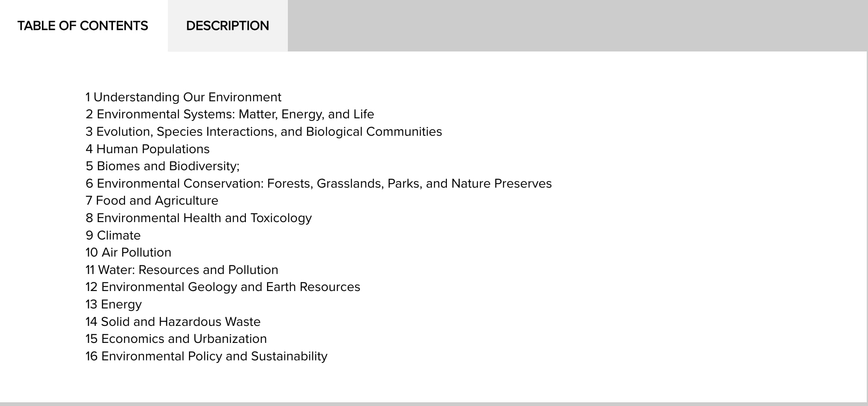The height and width of the screenshot is (406, 868).
Task: Select chapter 14 Solid and Hazardous Waste
Action: click(173, 322)
